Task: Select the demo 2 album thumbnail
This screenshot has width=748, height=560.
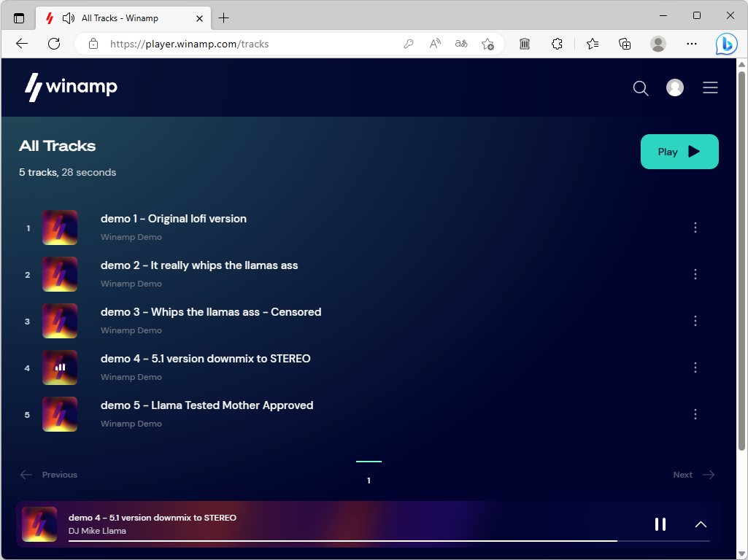Action: [x=59, y=273]
